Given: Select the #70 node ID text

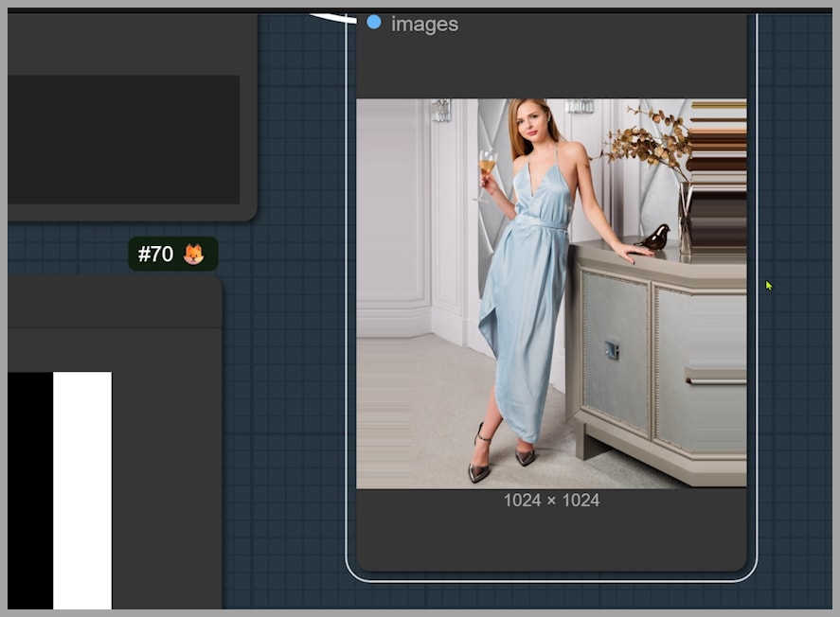Looking at the screenshot, I should coord(156,254).
